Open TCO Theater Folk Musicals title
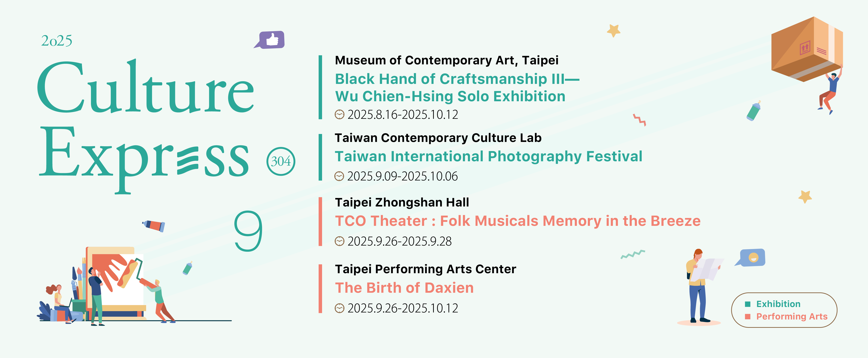 pos(518,221)
